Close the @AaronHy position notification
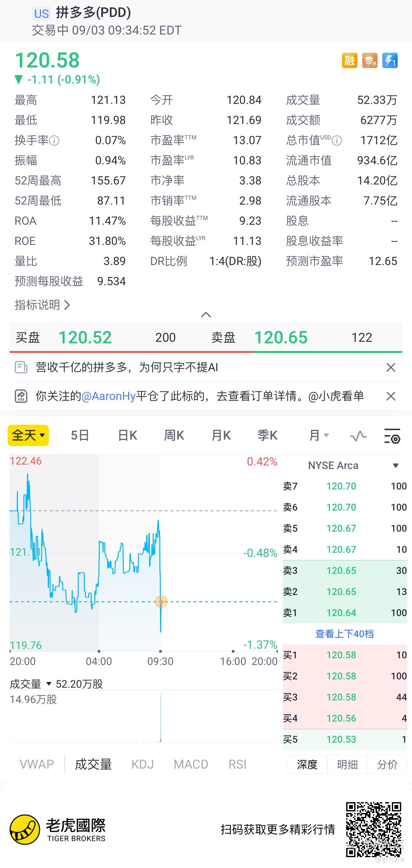Viewport: 412px width, 868px height. (391, 396)
